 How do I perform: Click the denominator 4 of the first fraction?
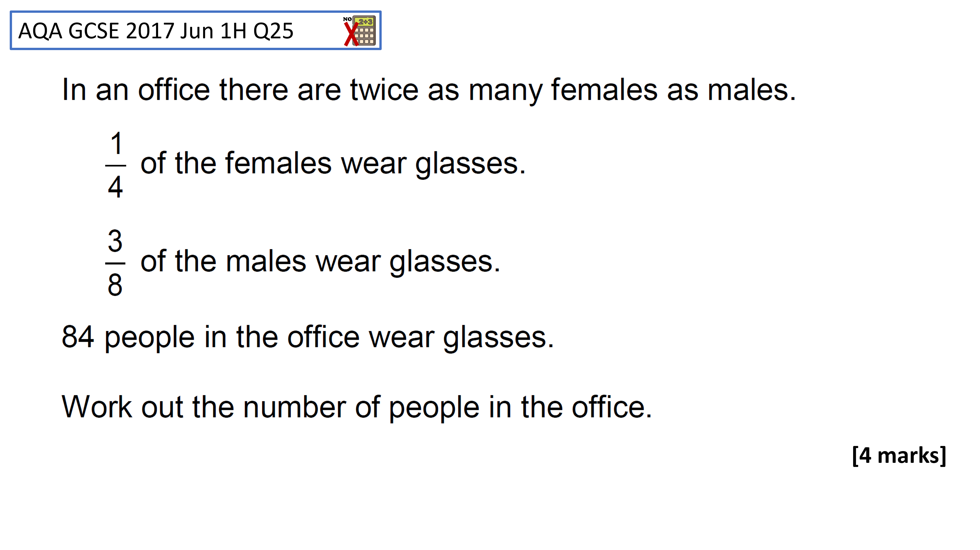(x=115, y=187)
